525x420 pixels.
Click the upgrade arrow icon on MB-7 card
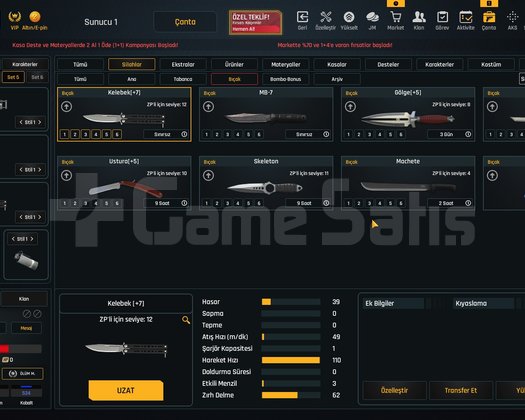coord(208,107)
